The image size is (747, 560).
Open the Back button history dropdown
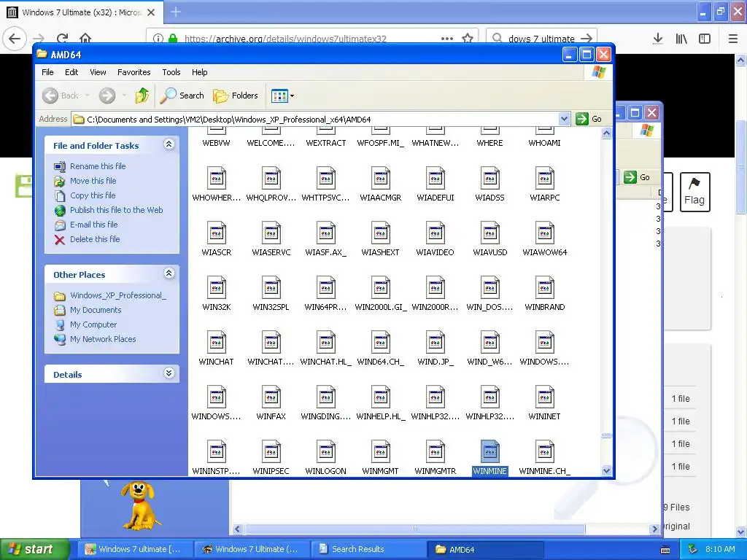(88, 96)
